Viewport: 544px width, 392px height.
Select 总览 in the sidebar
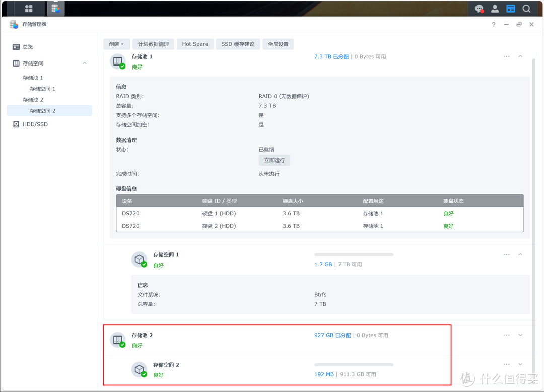point(28,47)
